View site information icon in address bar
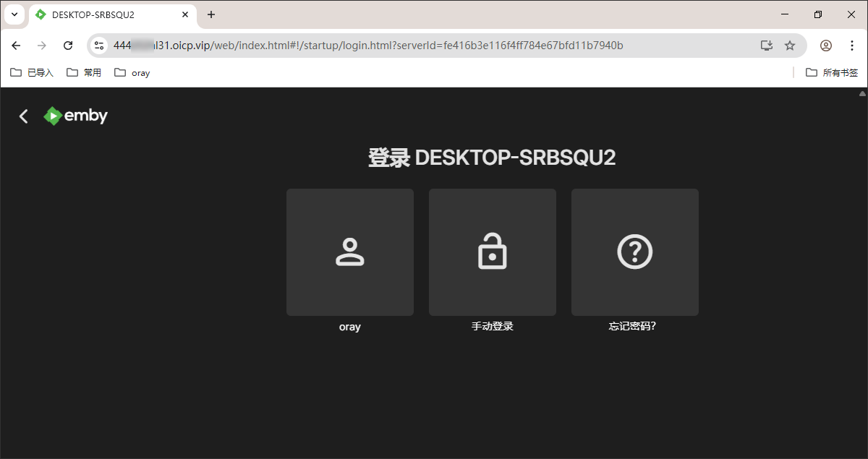Screen dimensions: 868x459 pyautogui.click(x=100, y=46)
